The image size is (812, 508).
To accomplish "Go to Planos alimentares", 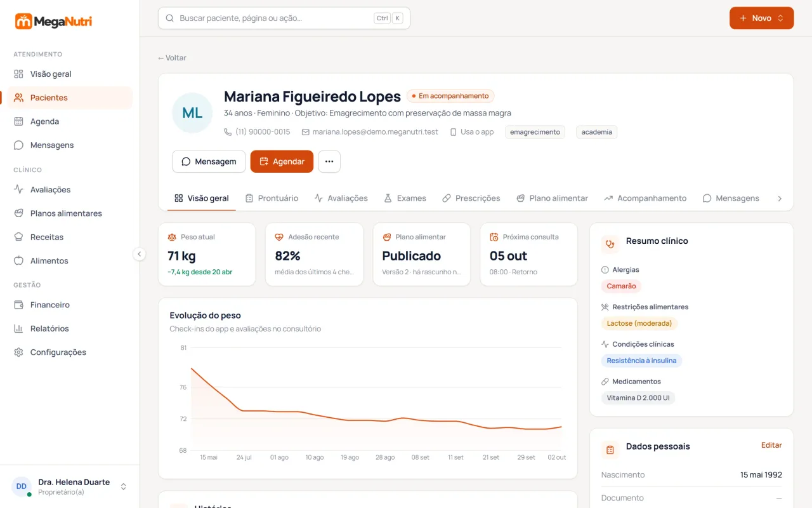I will coord(70,213).
